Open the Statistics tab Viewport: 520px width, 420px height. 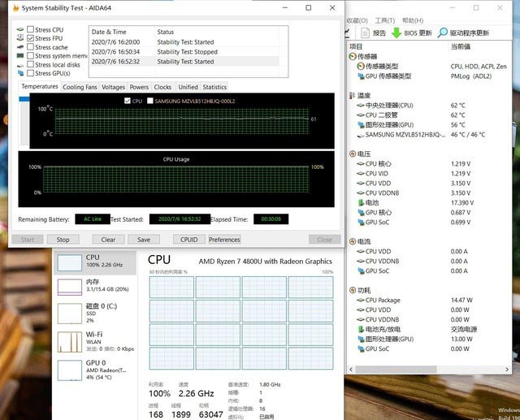(x=214, y=87)
